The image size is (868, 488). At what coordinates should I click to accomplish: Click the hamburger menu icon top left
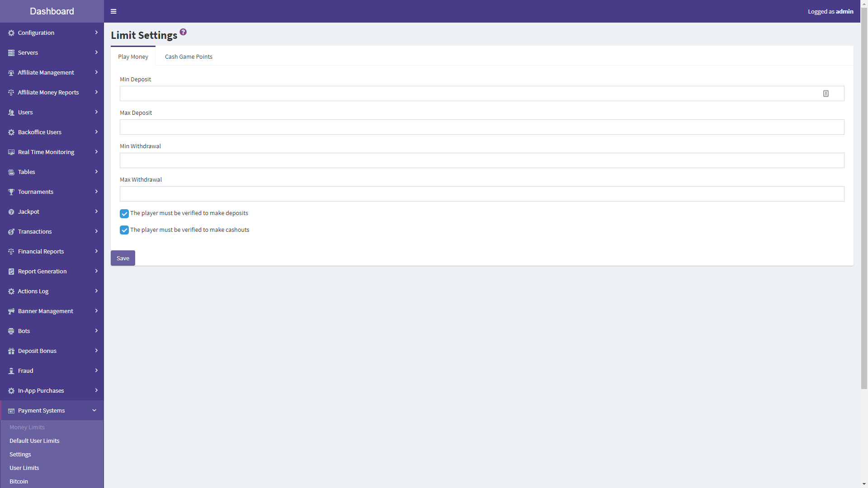point(113,11)
